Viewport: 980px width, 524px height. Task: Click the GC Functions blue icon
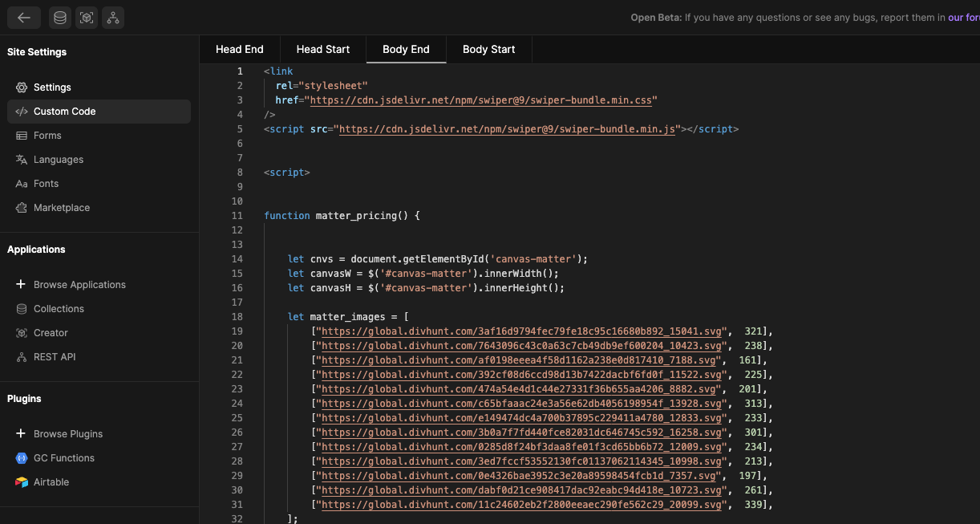click(22, 458)
